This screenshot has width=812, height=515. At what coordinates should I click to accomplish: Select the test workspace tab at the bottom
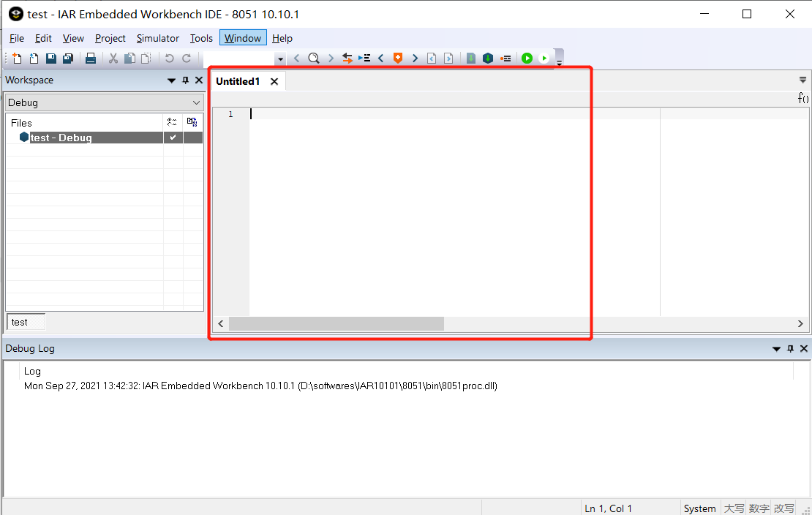pyautogui.click(x=26, y=322)
